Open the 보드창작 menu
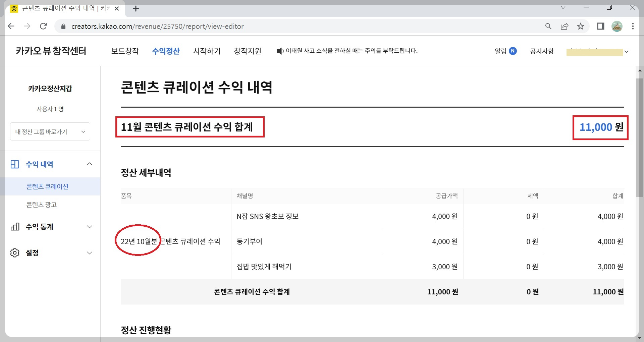This screenshot has height=342, width=644. (125, 51)
